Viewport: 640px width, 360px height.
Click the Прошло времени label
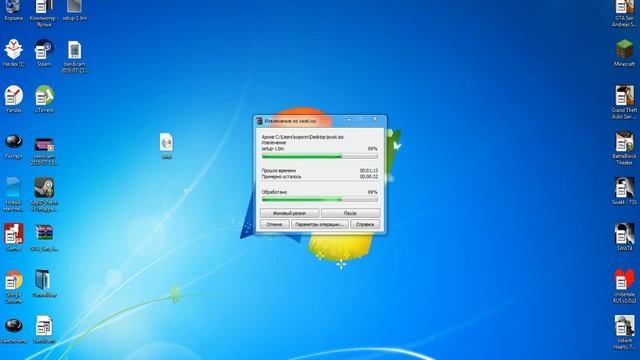[x=279, y=171]
